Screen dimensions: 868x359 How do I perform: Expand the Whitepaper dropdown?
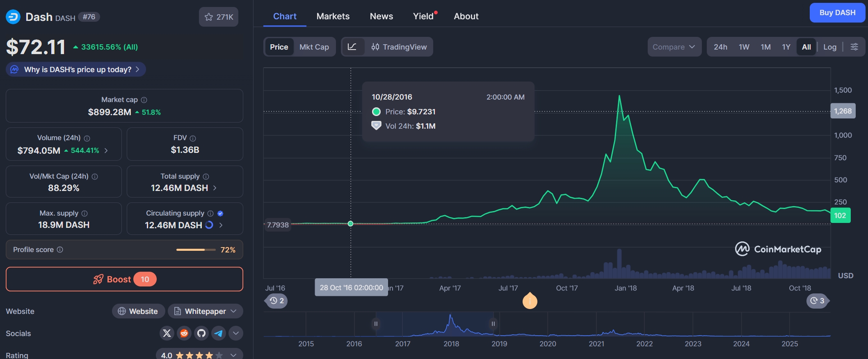pos(205,311)
